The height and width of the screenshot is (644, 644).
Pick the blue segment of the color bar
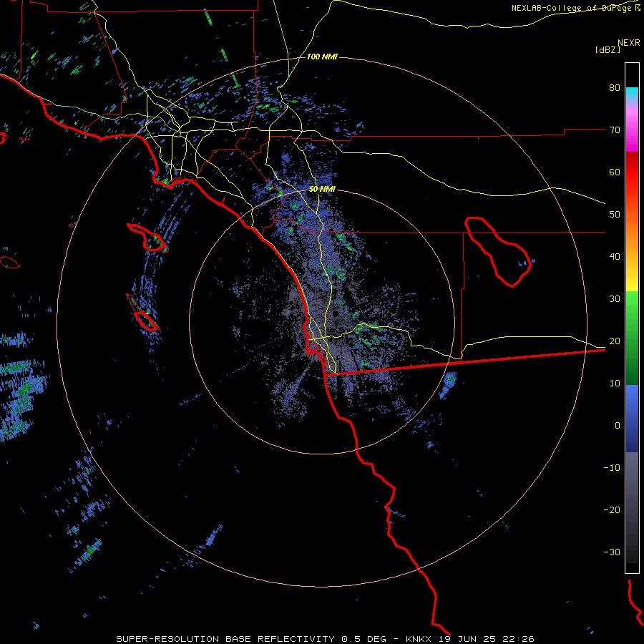coord(632,419)
